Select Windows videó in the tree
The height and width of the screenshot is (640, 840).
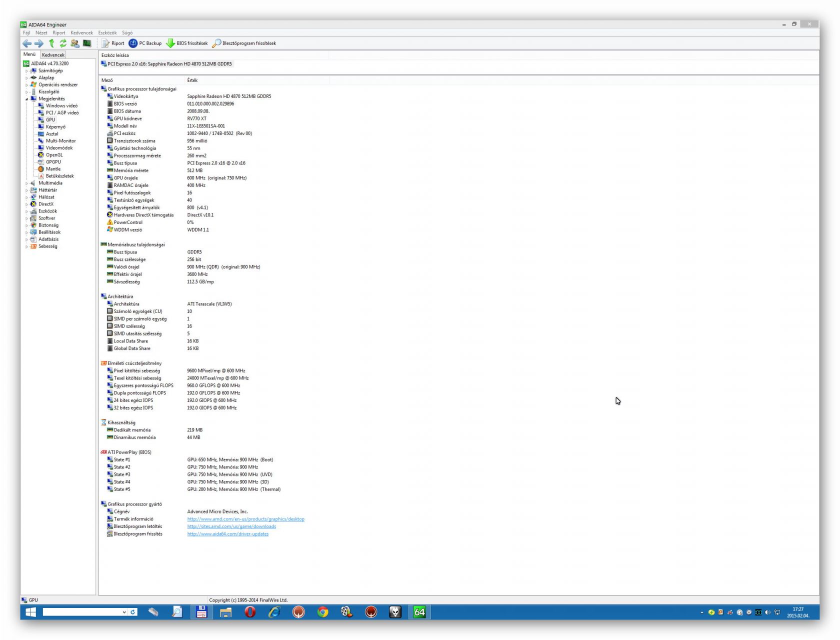click(x=58, y=106)
